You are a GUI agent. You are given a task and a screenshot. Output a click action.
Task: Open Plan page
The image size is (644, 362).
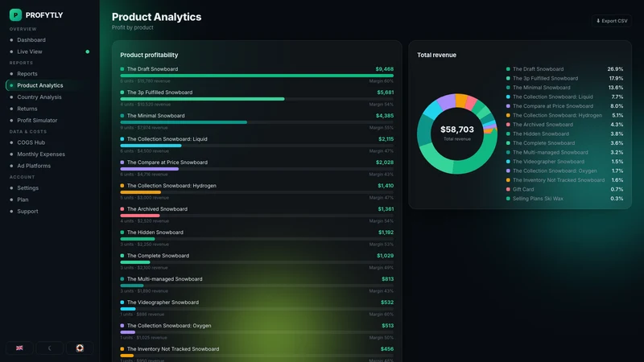point(50,200)
